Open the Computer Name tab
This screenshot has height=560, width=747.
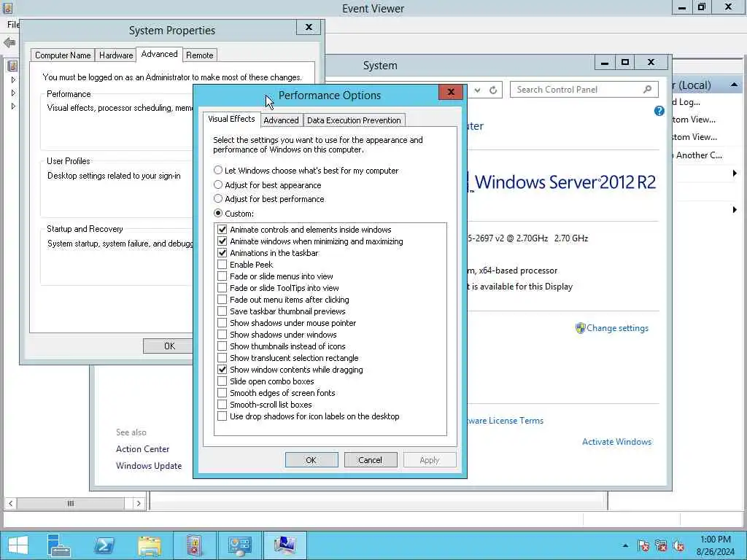(x=63, y=55)
